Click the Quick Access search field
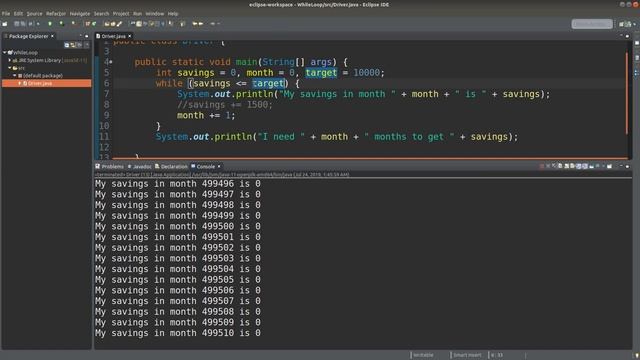Image resolution: width=640 pixels, height=360 pixels. click(592, 24)
